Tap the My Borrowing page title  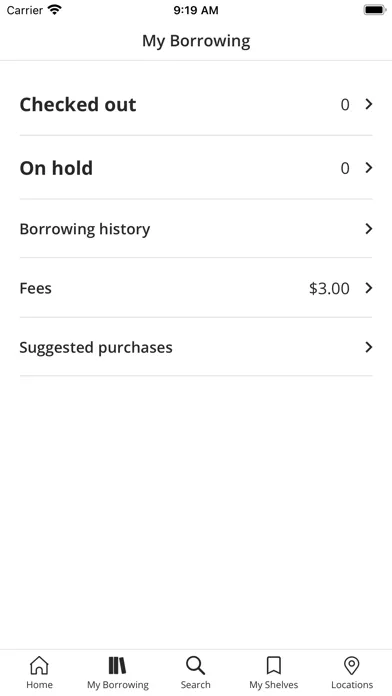(196, 41)
